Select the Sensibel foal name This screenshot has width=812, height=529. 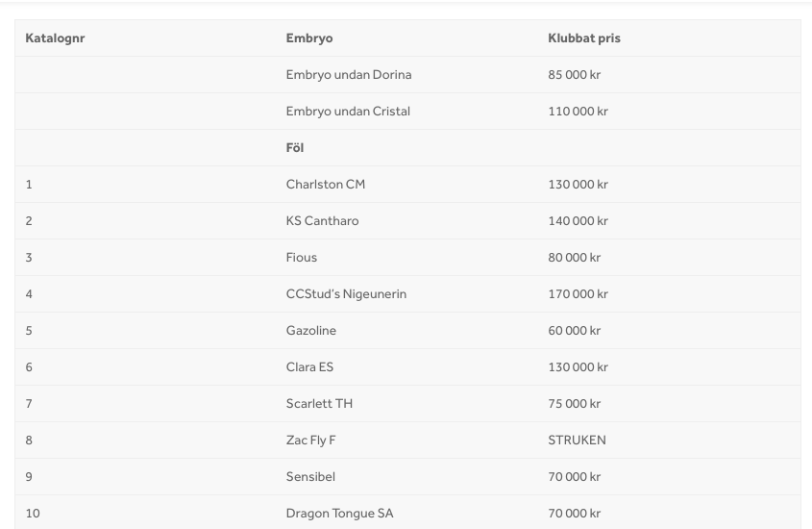310,477
